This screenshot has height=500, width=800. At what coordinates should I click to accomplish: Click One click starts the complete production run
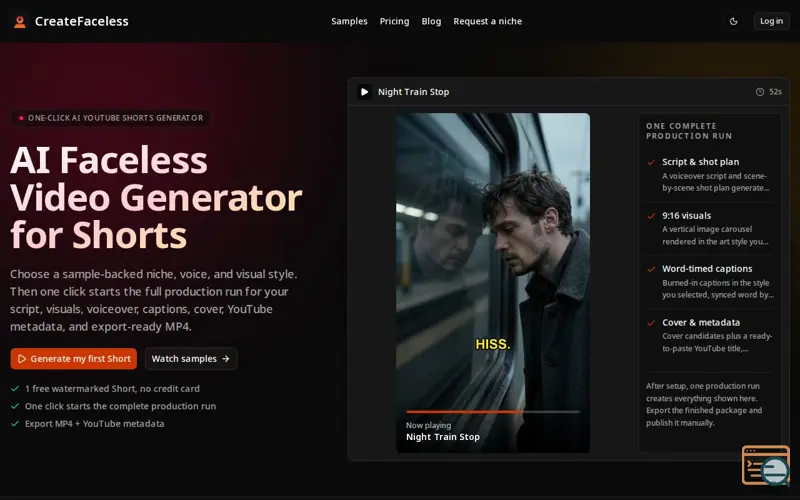point(120,406)
